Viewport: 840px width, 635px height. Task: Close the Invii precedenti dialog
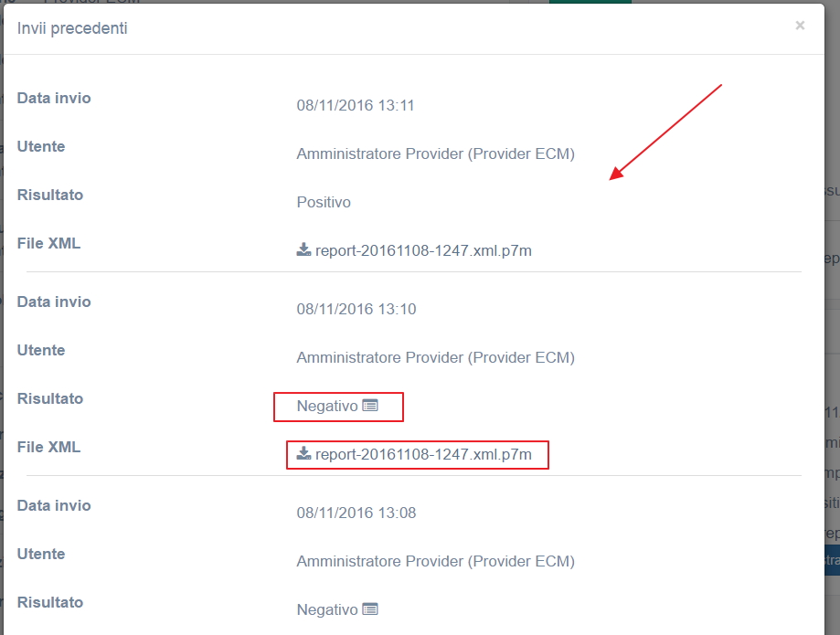pos(800,26)
